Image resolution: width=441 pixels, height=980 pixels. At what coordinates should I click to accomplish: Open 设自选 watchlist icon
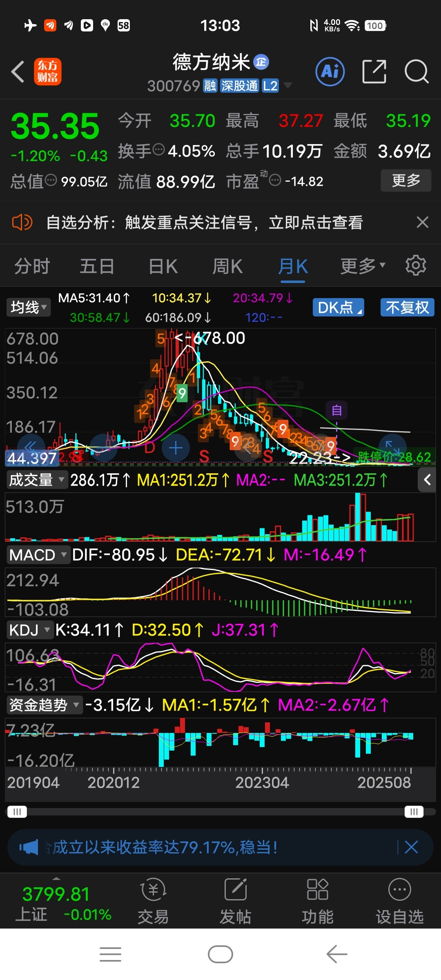(x=400, y=901)
